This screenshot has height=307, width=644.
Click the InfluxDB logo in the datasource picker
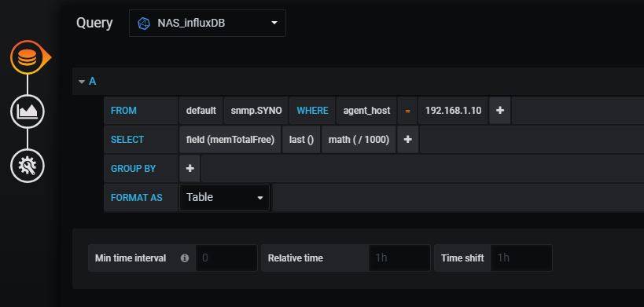pyautogui.click(x=144, y=24)
